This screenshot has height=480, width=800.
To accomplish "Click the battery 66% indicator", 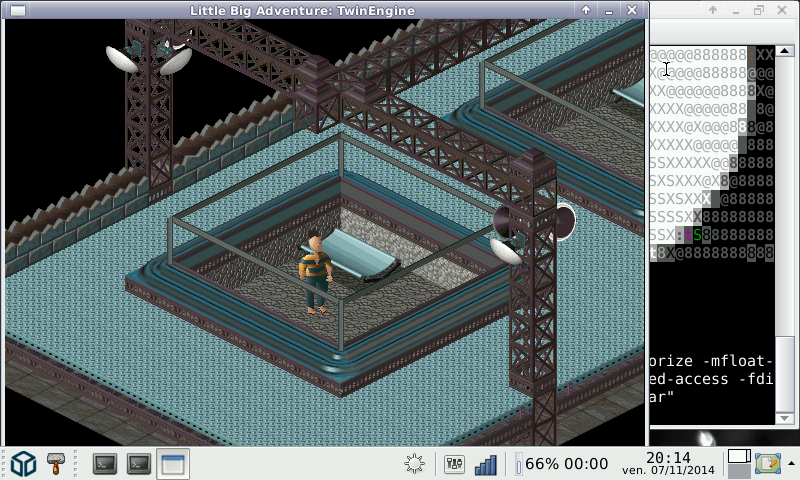I will pos(561,464).
